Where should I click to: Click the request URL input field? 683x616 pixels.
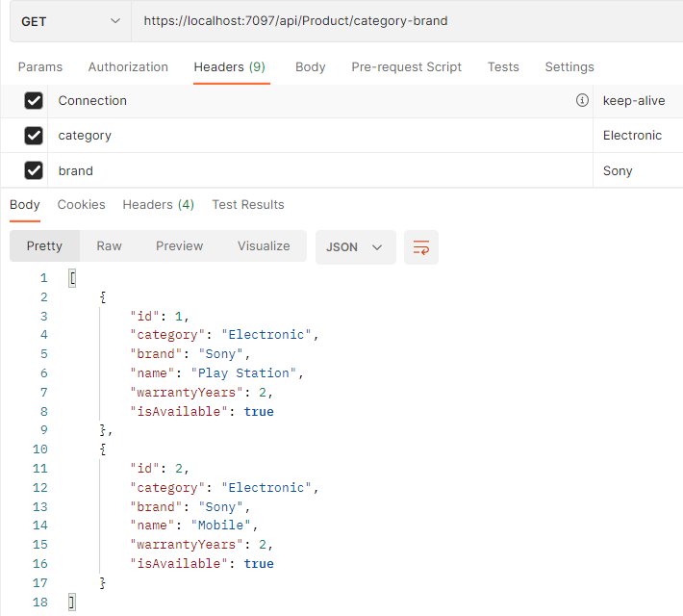[404, 21]
